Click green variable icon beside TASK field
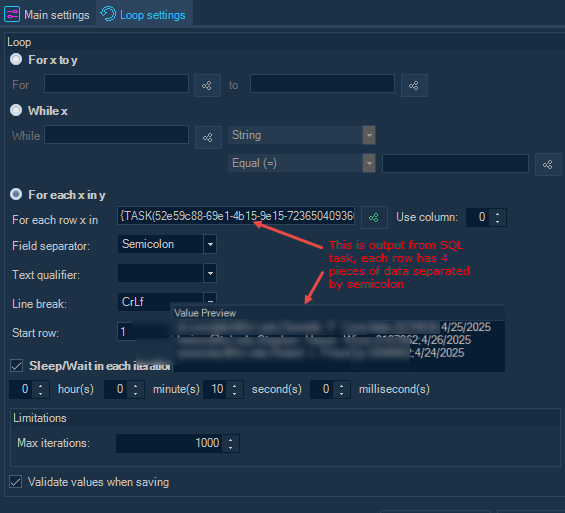Image resolution: width=565 pixels, height=513 pixels. pyautogui.click(x=374, y=217)
